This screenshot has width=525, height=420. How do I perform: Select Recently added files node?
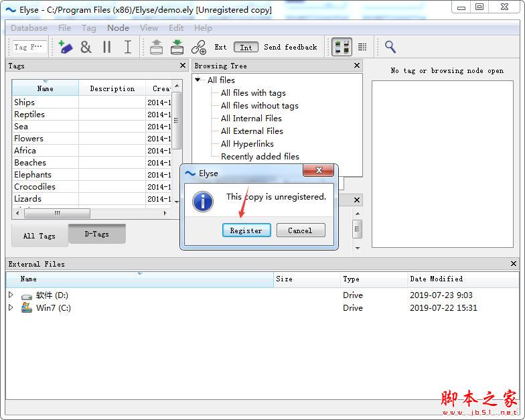tap(260, 157)
